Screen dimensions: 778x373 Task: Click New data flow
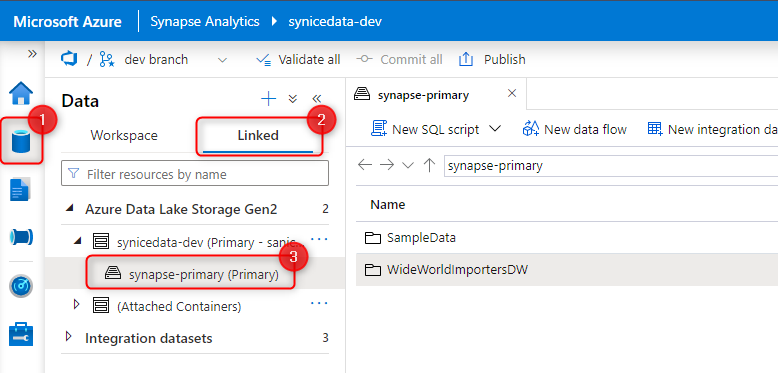tap(575, 129)
